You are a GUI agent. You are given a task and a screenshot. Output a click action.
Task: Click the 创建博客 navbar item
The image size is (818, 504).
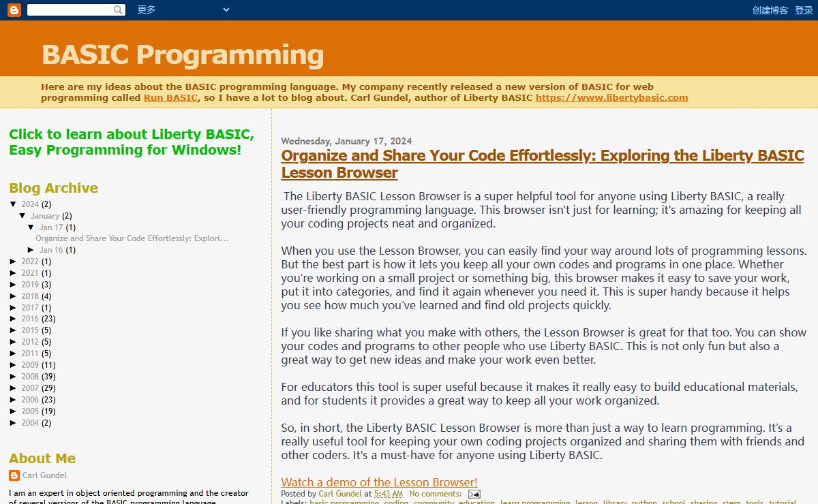point(770,10)
